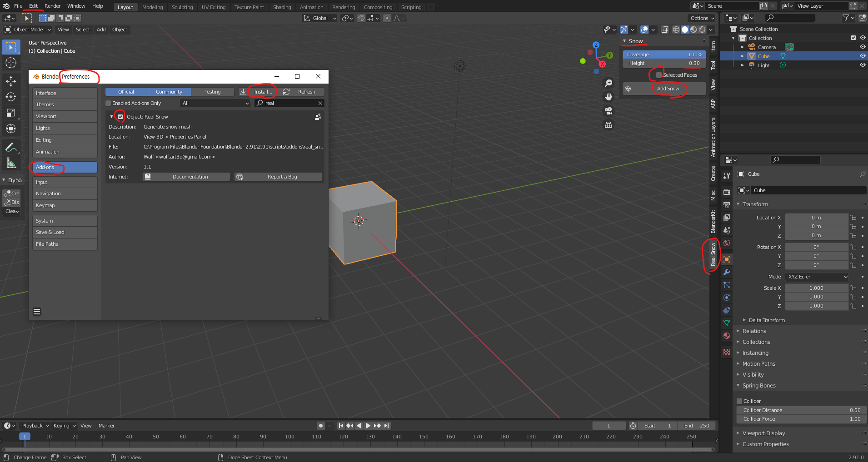Toggle camera view icon in viewport
This screenshot has height=462, width=868.
point(609,111)
